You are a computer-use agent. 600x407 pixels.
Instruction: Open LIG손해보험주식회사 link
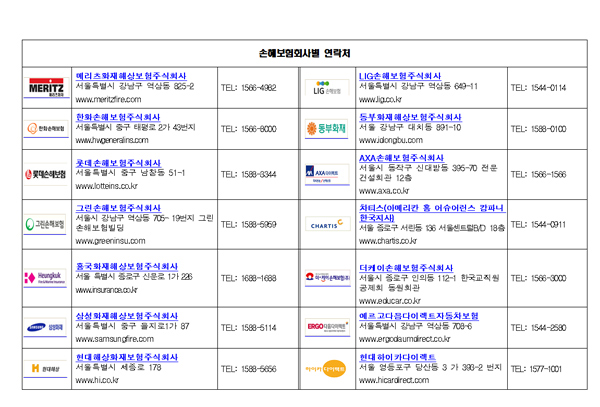400,76
